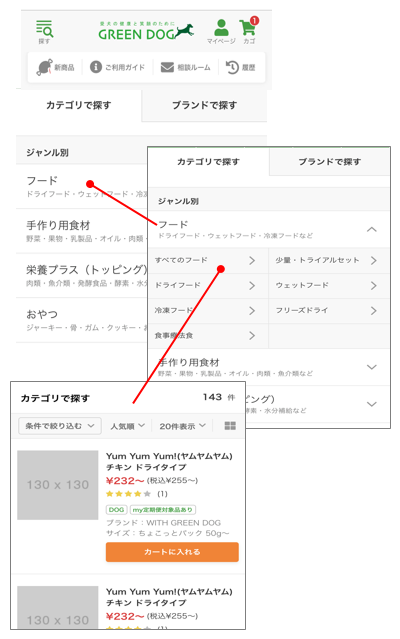Tap 手作り用食材 row in back panel
This screenshot has height=639, width=400.
(81, 231)
